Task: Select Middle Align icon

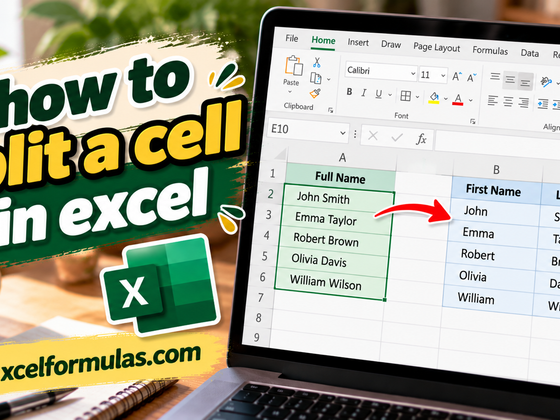Action: click(x=510, y=80)
